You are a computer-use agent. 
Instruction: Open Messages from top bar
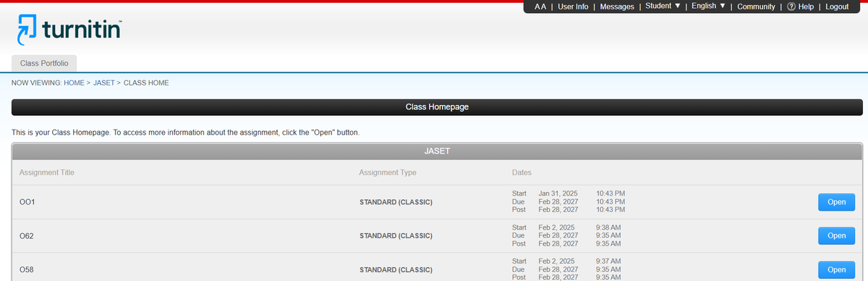(617, 7)
